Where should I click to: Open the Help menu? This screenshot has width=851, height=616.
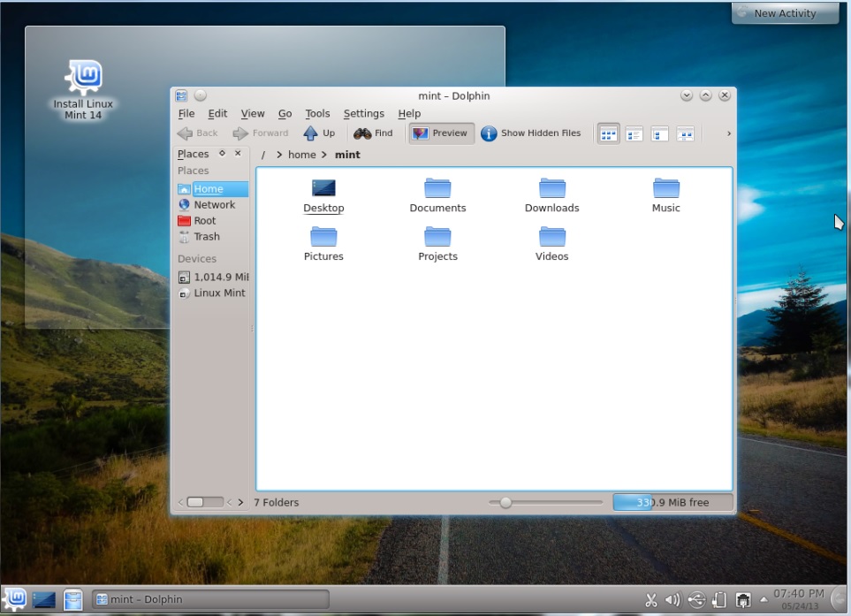click(409, 113)
